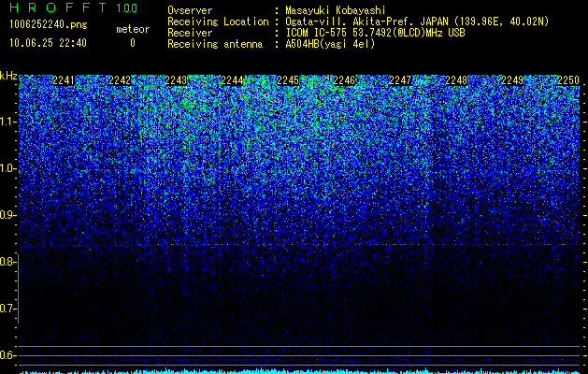This screenshot has height=374, width=588.
Task: Click the 'Receiver' field label
Action: click(190, 33)
